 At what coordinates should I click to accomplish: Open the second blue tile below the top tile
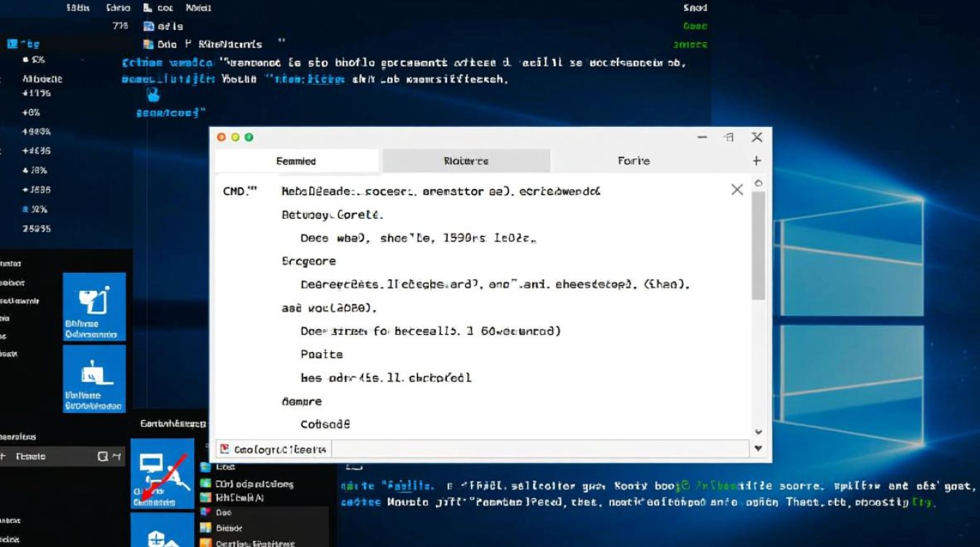(94, 379)
